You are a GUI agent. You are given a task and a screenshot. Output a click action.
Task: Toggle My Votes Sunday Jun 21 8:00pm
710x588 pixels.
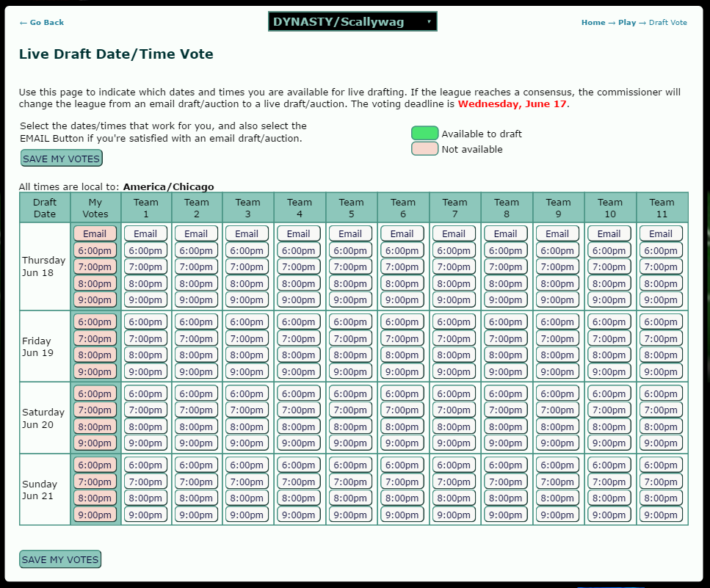coord(95,498)
